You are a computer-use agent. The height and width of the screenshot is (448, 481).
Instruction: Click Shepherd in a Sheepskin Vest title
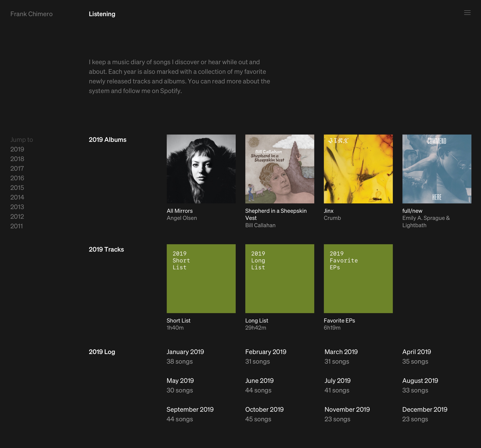tap(276, 214)
